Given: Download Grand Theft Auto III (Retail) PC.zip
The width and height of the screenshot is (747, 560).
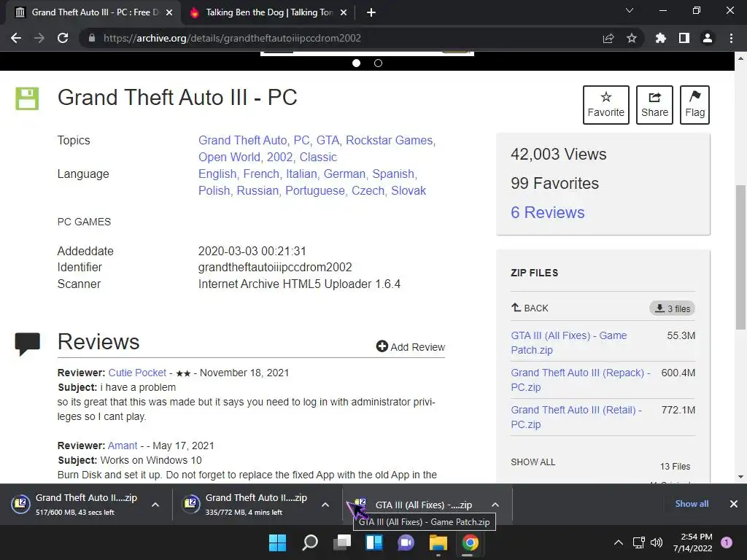Looking at the screenshot, I should pos(576,417).
